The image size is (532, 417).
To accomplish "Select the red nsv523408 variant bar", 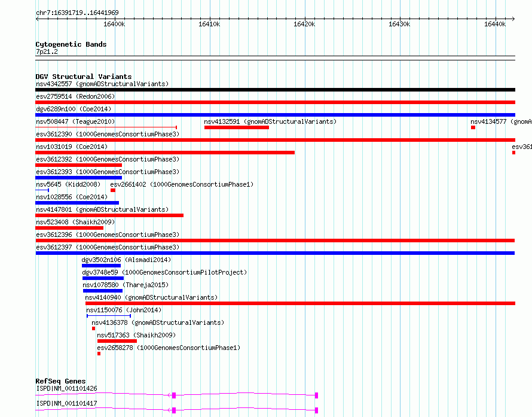I will 69,228.
